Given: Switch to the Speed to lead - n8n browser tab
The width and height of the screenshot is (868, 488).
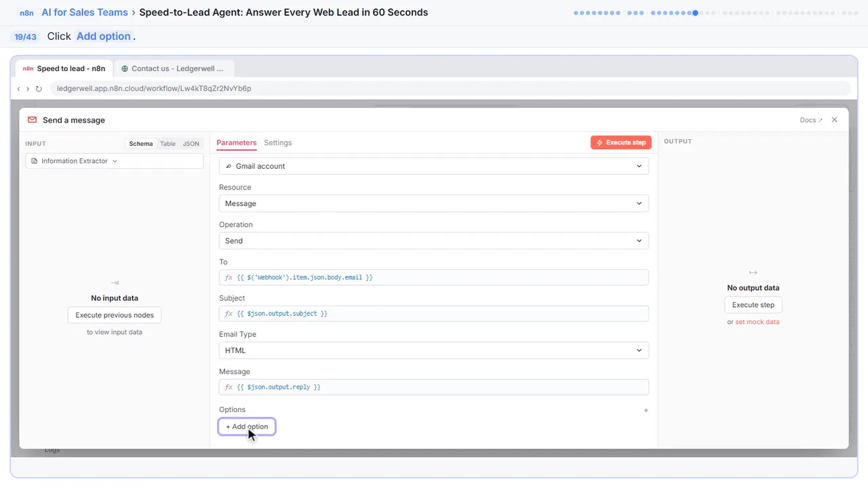Looking at the screenshot, I should (x=64, y=68).
